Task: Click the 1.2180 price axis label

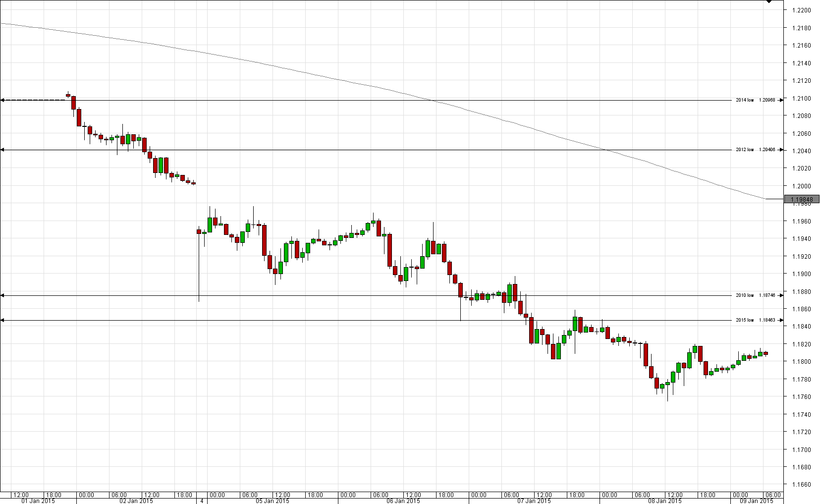Action: coord(802,28)
